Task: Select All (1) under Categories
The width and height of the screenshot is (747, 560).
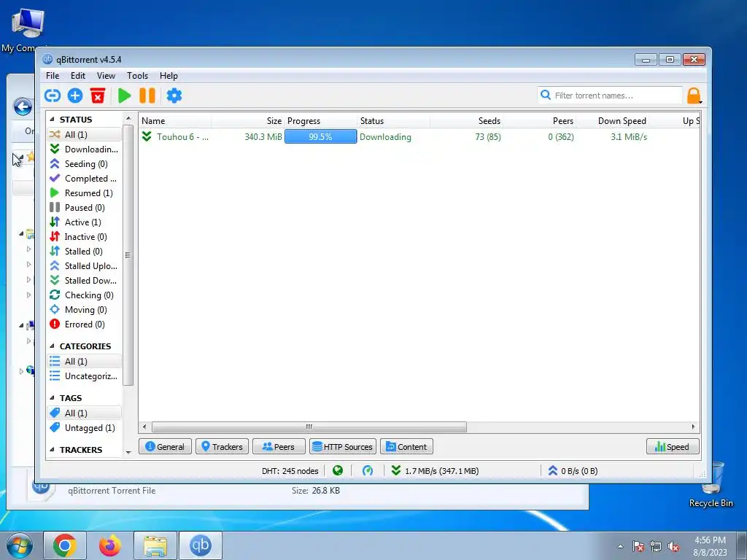Action: 85,362
